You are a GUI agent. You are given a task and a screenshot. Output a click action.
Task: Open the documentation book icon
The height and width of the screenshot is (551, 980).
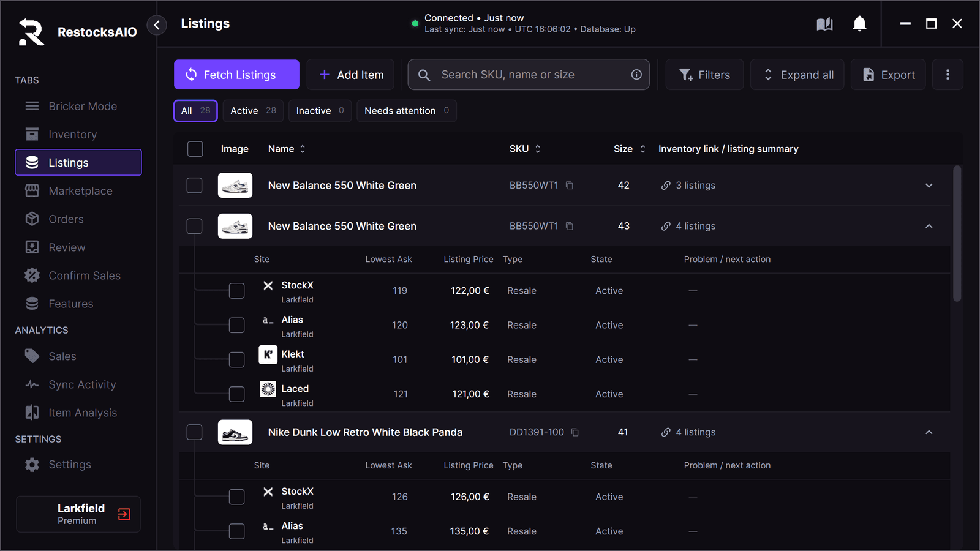825,24
